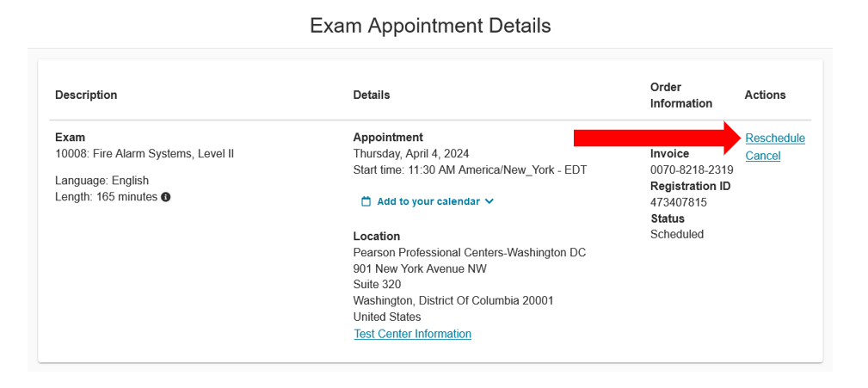
Task: Click the Pearson Professional Centers-Washington DC location name
Action: tap(470, 252)
